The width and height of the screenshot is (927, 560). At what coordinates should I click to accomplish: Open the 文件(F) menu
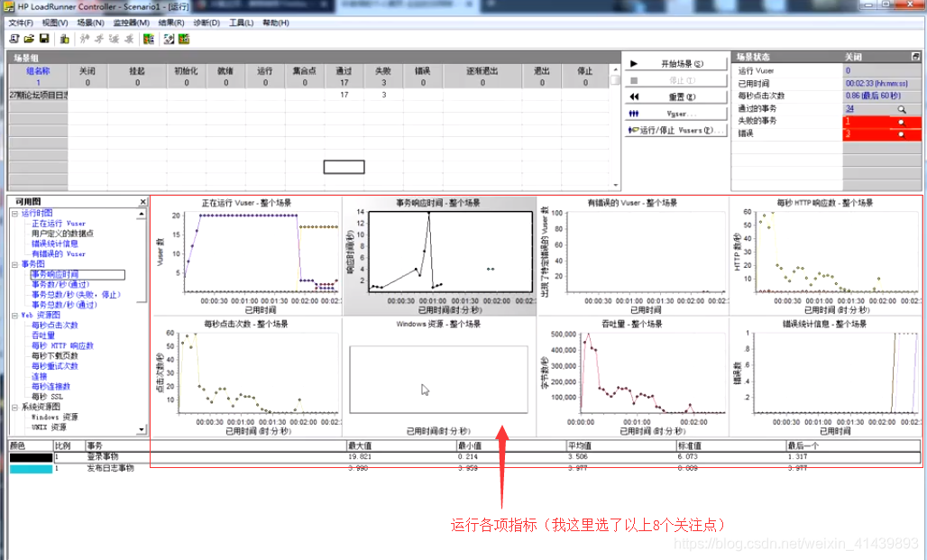21,23
